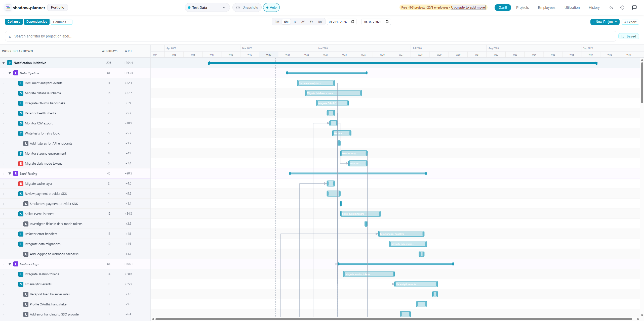This screenshot has height=321, width=644.
Task: Collapse the Data Pipeline epic
Action: tap(10, 73)
